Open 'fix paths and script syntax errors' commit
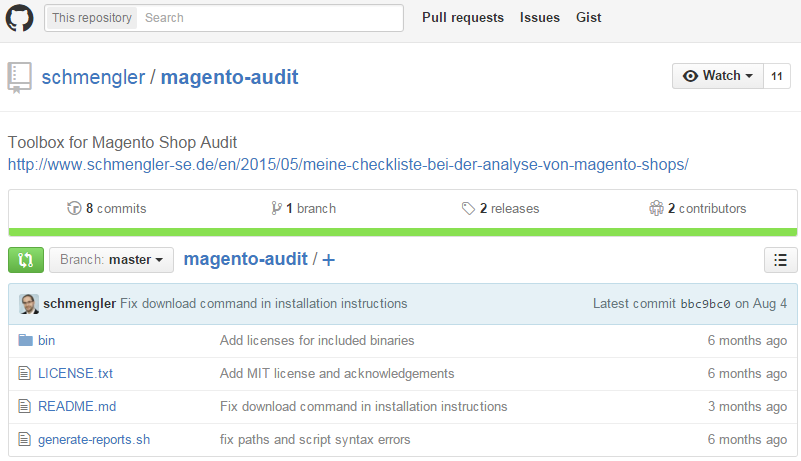This screenshot has width=801, height=461. pyautogui.click(x=315, y=440)
